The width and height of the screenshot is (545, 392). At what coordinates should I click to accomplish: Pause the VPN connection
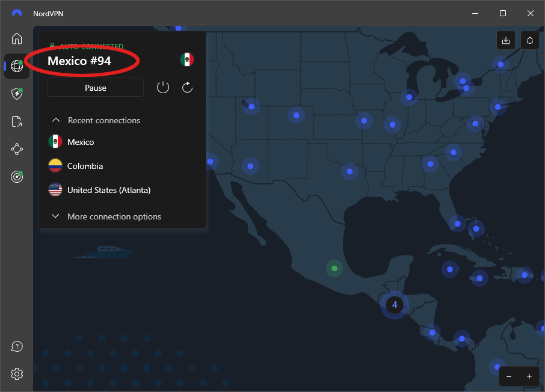(96, 88)
